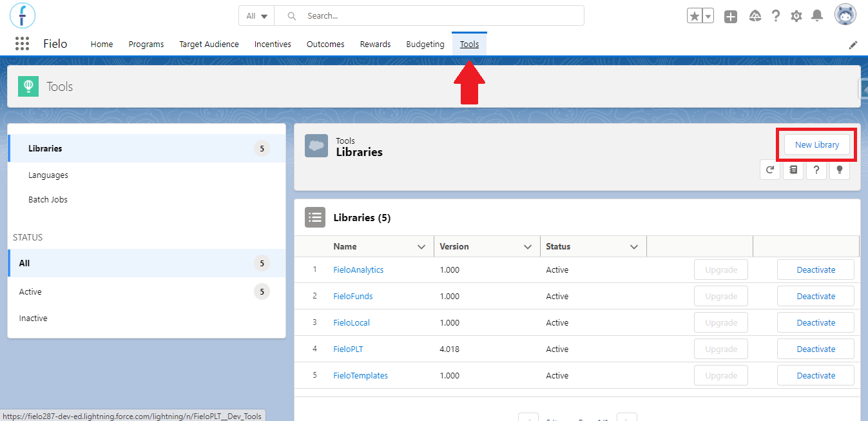This screenshot has width=868, height=421.
Task: Refresh the Libraries list
Action: pyautogui.click(x=770, y=170)
